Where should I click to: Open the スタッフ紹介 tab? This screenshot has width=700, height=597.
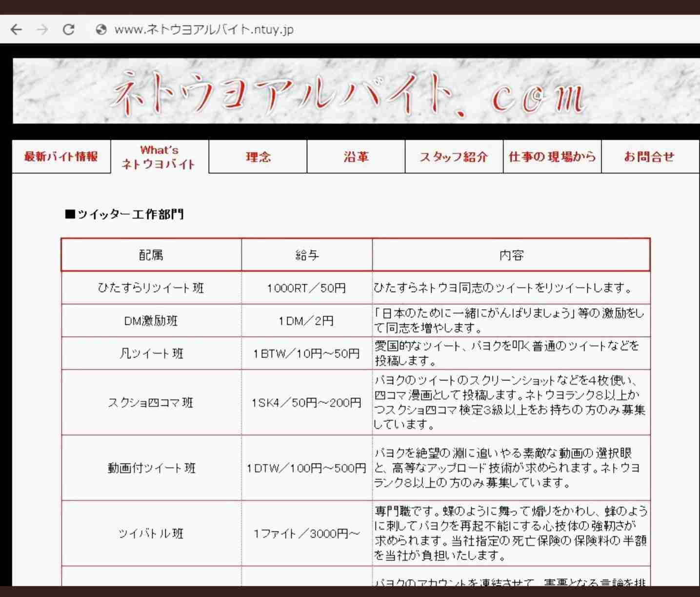454,157
